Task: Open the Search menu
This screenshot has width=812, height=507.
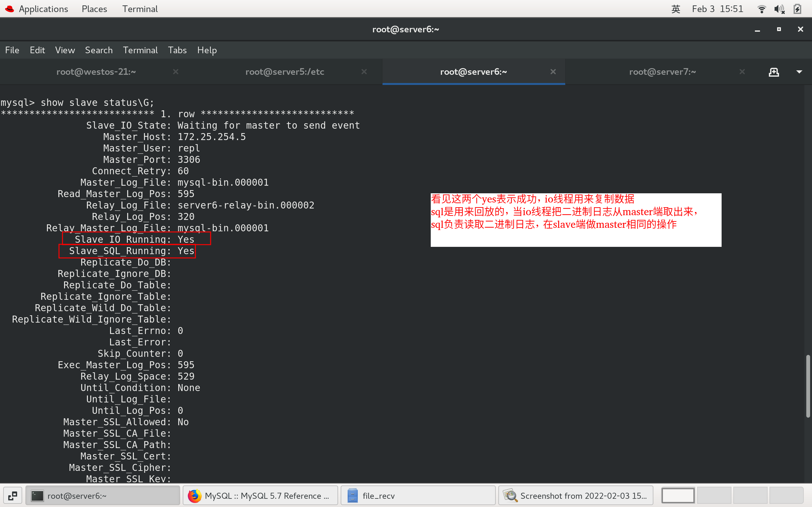Action: click(99, 50)
